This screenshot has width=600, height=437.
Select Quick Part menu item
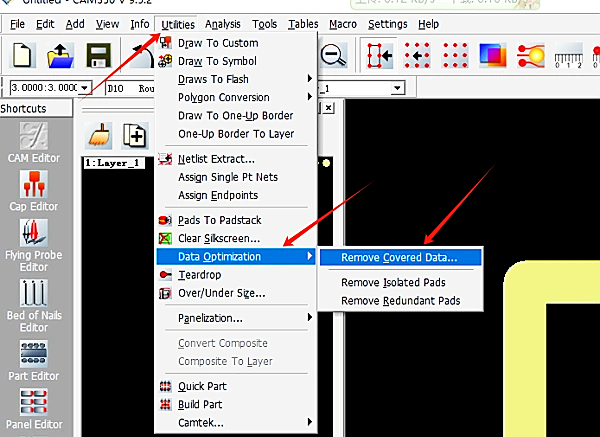[x=236, y=386]
